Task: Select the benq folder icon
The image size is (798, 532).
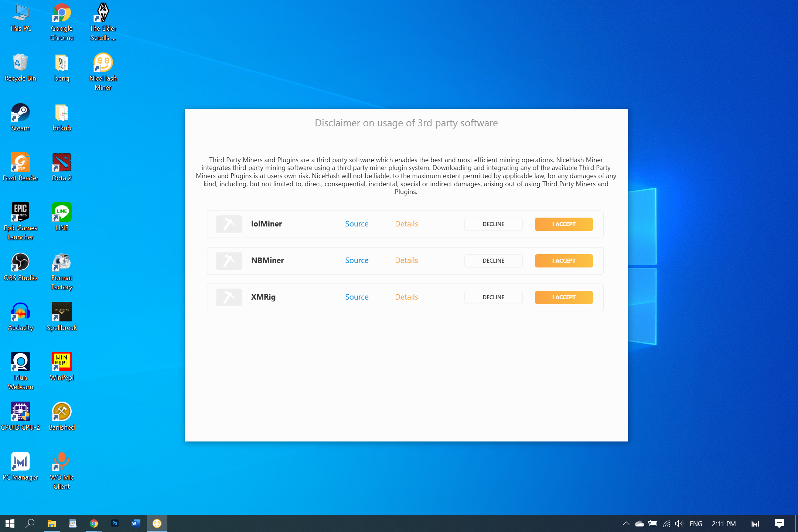Action: [x=62, y=68]
